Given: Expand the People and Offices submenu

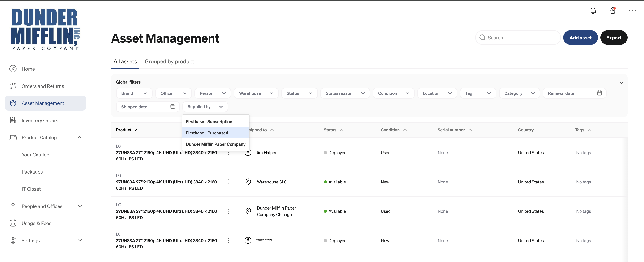Looking at the screenshot, I should pos(80,206).
